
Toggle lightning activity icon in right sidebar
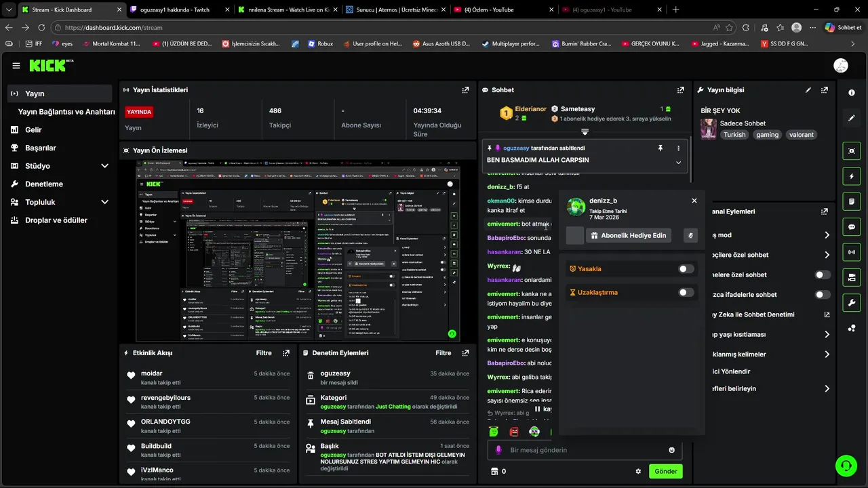[852, 176]
